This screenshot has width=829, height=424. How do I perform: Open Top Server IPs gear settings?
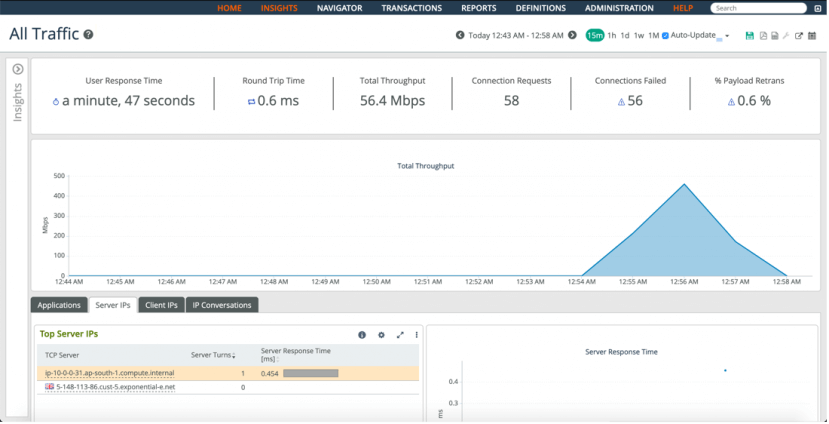[381, 335]
